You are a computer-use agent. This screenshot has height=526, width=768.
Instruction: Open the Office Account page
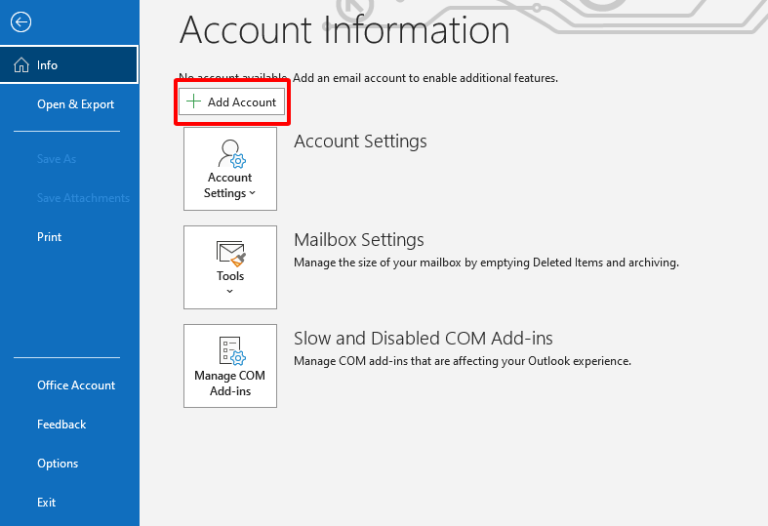click(x=76, y=385)
